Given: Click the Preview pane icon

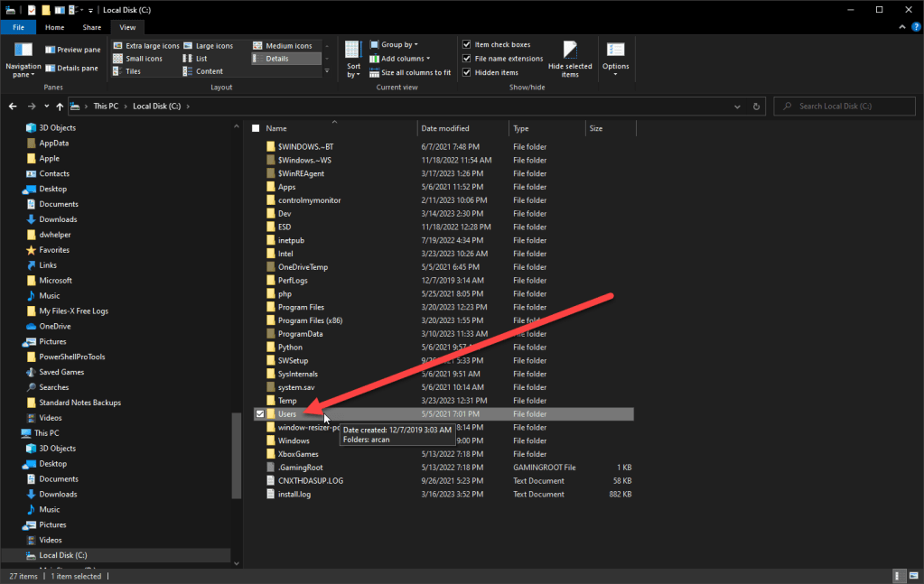Looking at the screenshot, I should coord(51,50).
